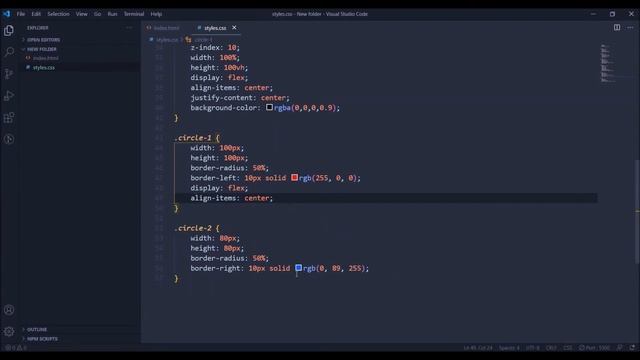
Task: Open the Run and Debug view
Action: [9, 96]
